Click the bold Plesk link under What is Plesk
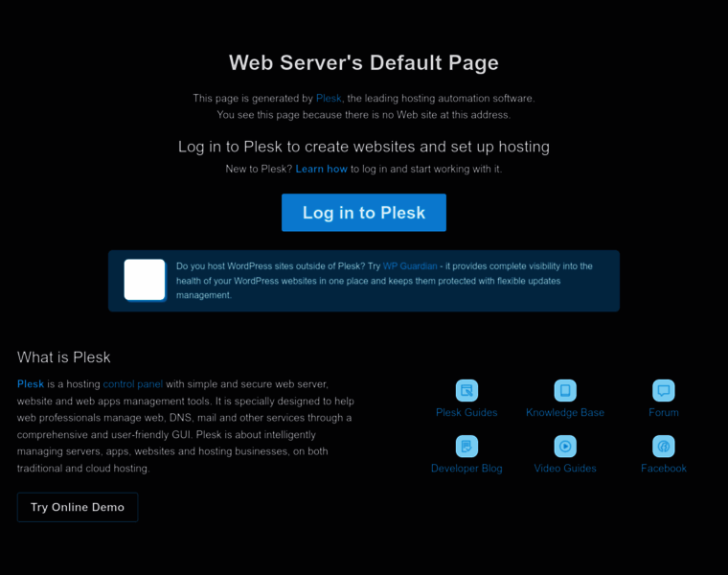This screenshot has width=728, height=575. click(31, 384)
